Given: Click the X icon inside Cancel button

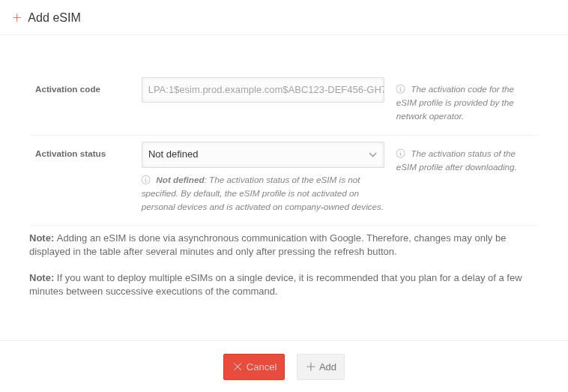Looking at the screenshot, I should click(238, 367).
